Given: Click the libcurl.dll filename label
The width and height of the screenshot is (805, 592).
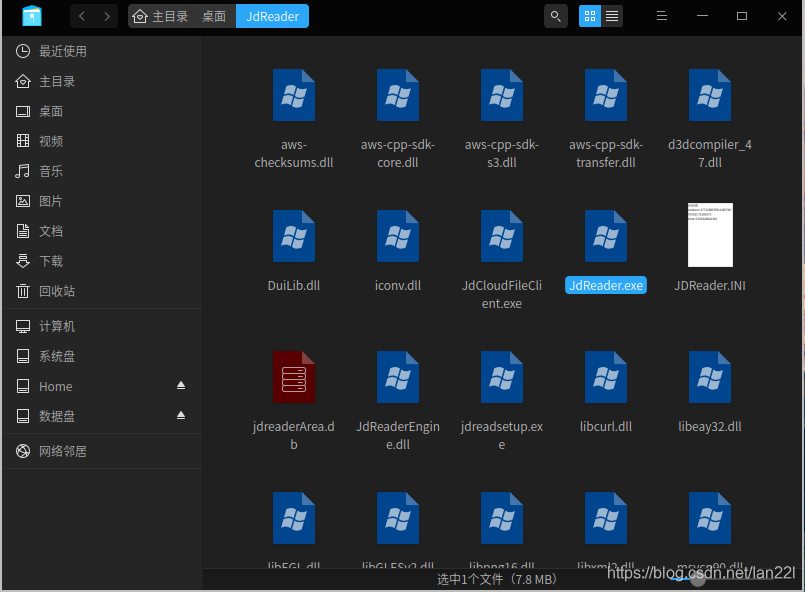Looking at the screenshot, I should (606, 427).
